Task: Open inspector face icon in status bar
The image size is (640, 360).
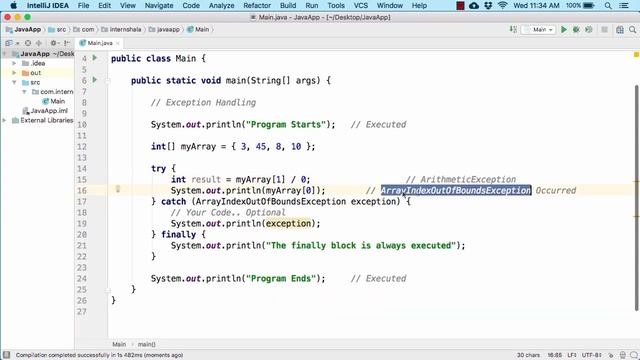Action: tap(622, 355)
